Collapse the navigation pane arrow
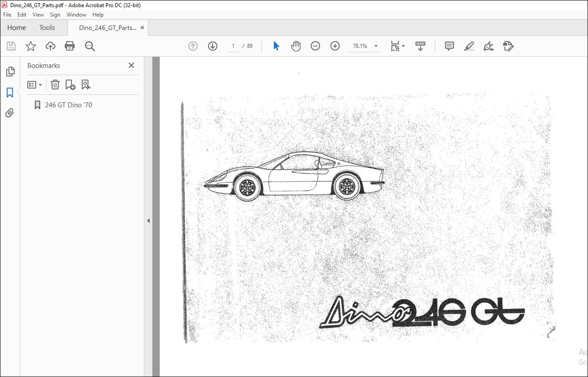This screenshot has width=588, height=377. [148, 220]
